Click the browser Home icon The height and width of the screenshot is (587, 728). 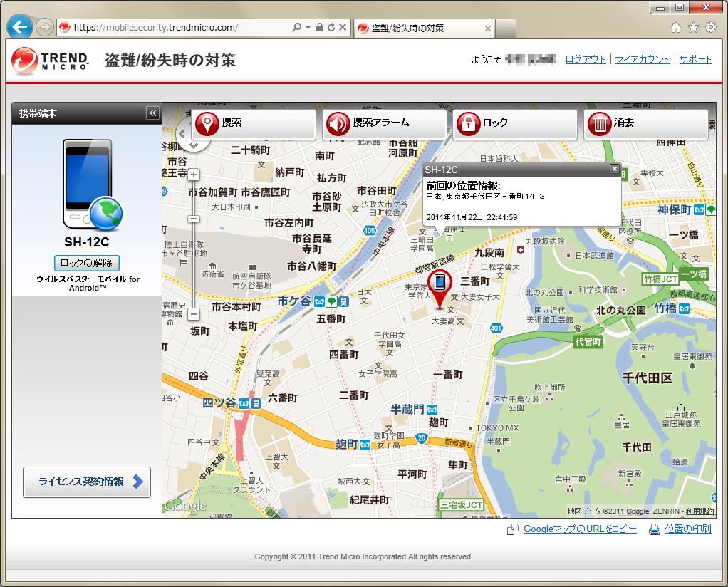pyautogui.click(x=675, y=26)
